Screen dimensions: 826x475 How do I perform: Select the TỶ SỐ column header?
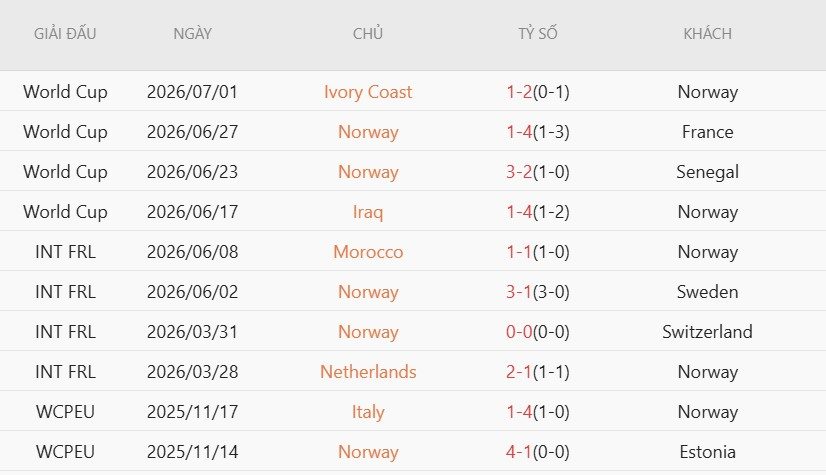[x=537, y=34]
